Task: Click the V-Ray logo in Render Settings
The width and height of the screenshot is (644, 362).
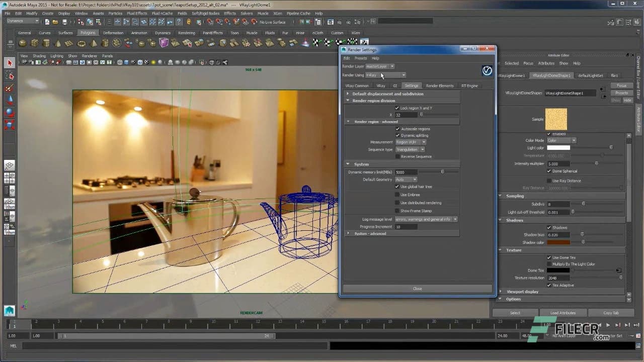Action: (487, 71)
